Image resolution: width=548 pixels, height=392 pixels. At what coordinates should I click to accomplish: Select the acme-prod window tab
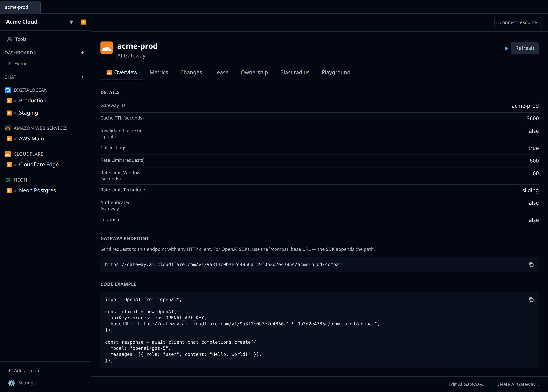(20, 7)
